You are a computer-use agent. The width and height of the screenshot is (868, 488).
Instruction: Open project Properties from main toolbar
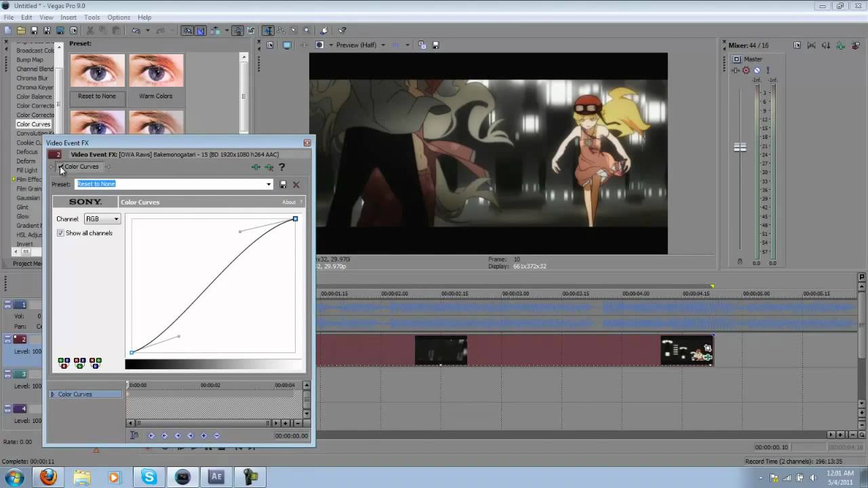[x=73, y=30]
